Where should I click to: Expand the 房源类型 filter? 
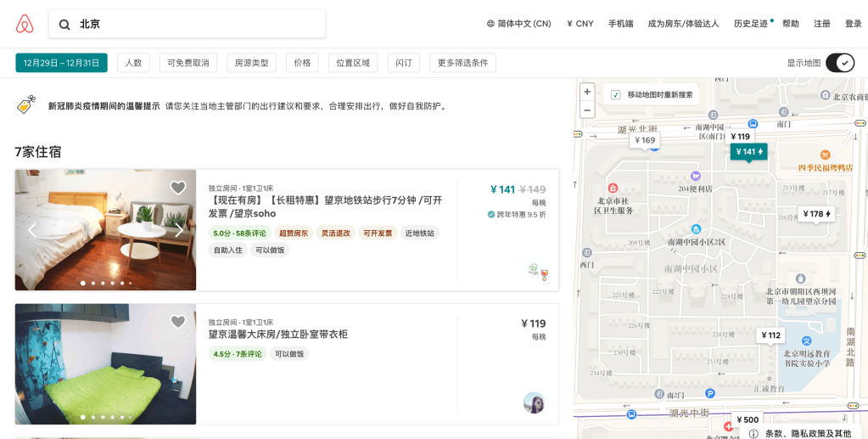251,63
